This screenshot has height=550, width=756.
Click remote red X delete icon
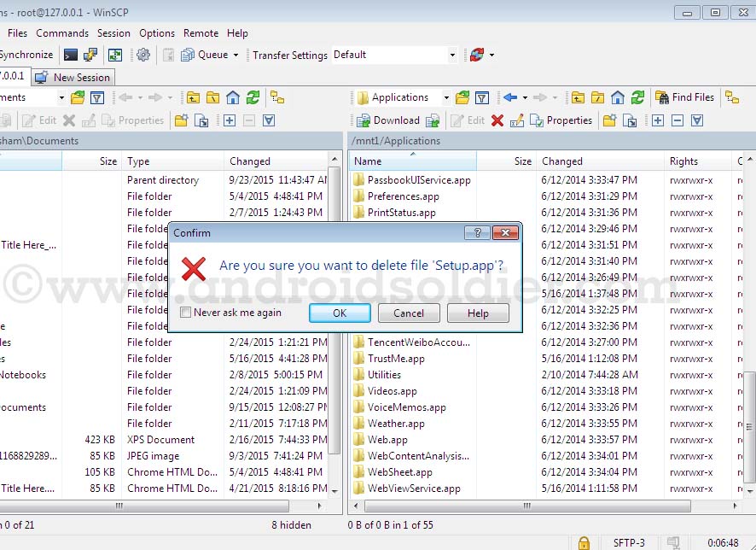497,120
